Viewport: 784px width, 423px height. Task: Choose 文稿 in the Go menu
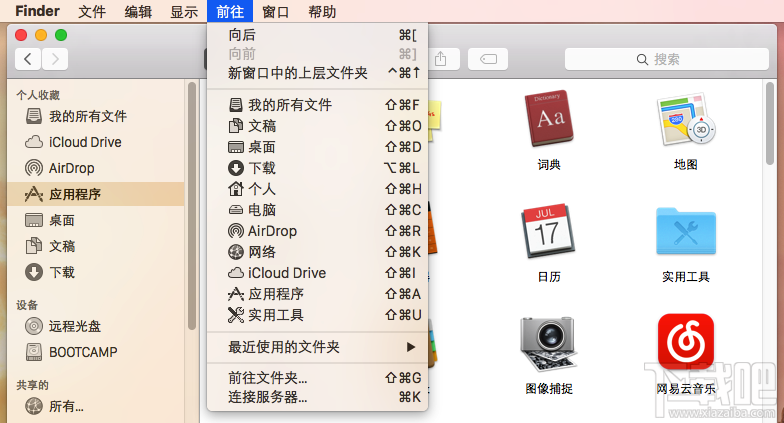click(318, 126)
